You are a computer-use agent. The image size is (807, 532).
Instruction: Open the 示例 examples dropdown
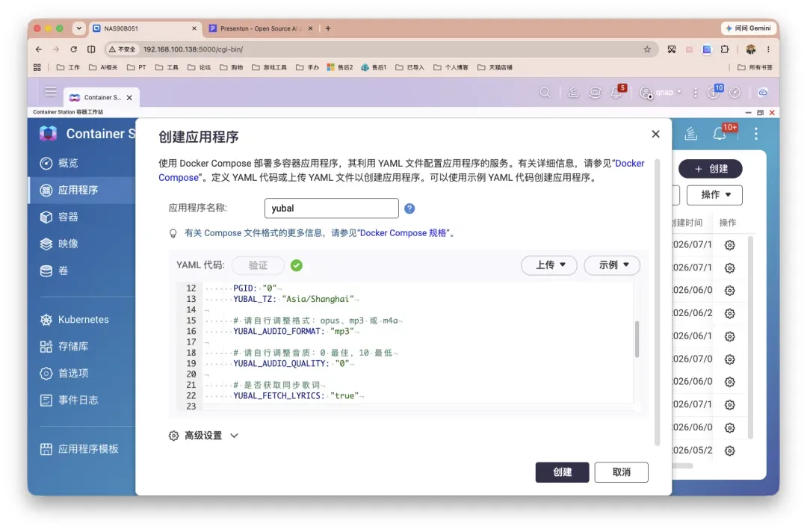[612, 265]
